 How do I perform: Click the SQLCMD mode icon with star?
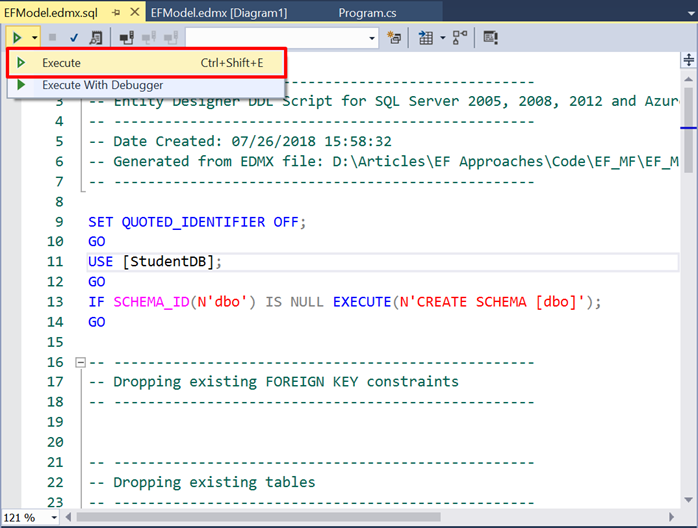tap(394, 38)
